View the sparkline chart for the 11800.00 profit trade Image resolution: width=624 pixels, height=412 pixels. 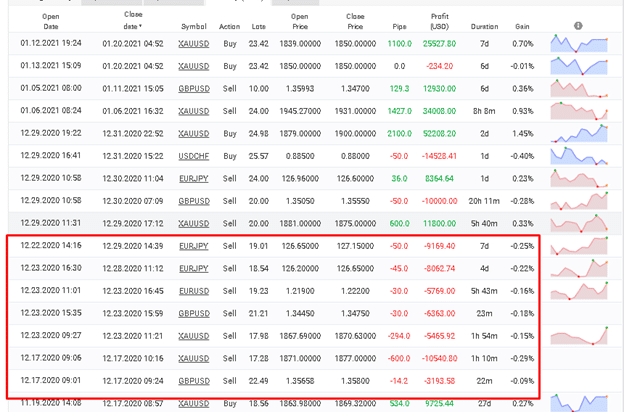point(579,223)
